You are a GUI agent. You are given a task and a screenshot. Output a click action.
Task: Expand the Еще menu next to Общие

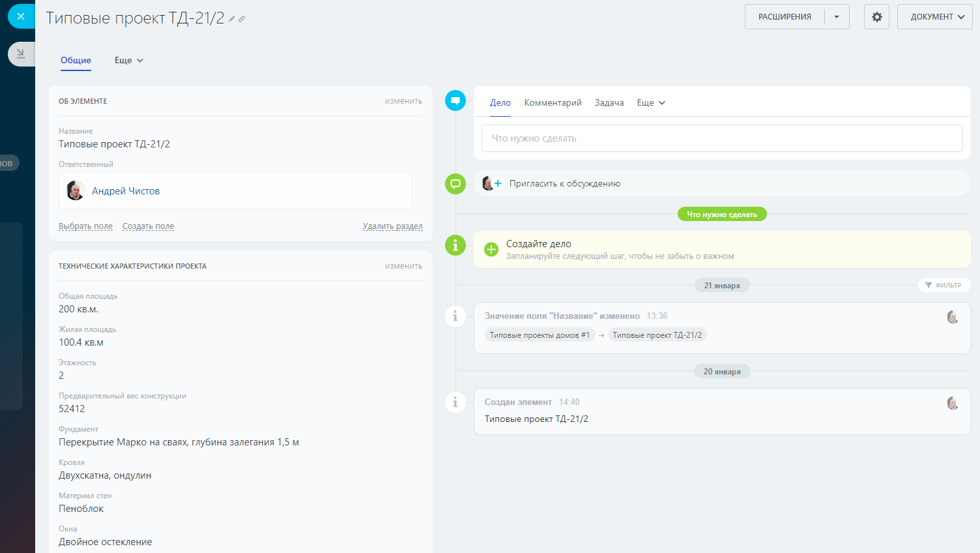(129, 61)
